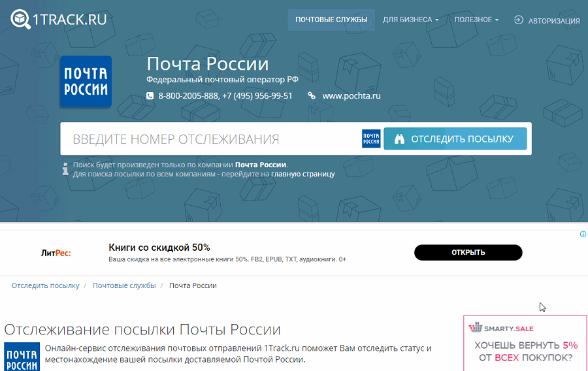Open the Отследить посылку breadcrumb link

click(x=45, y=285)
